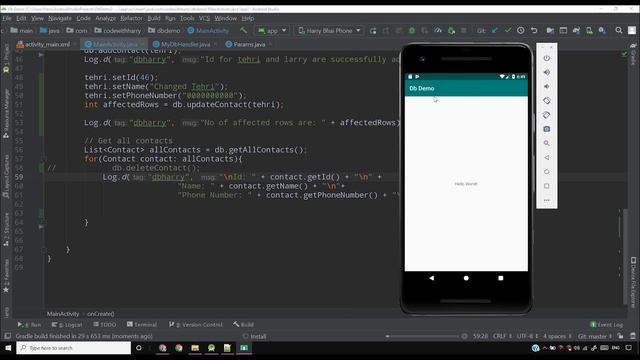Image resolution: width=640 pixels, height=360 pixels.
Task: Click the emulator Rotate Right icon
Action: tap(547, 115)
